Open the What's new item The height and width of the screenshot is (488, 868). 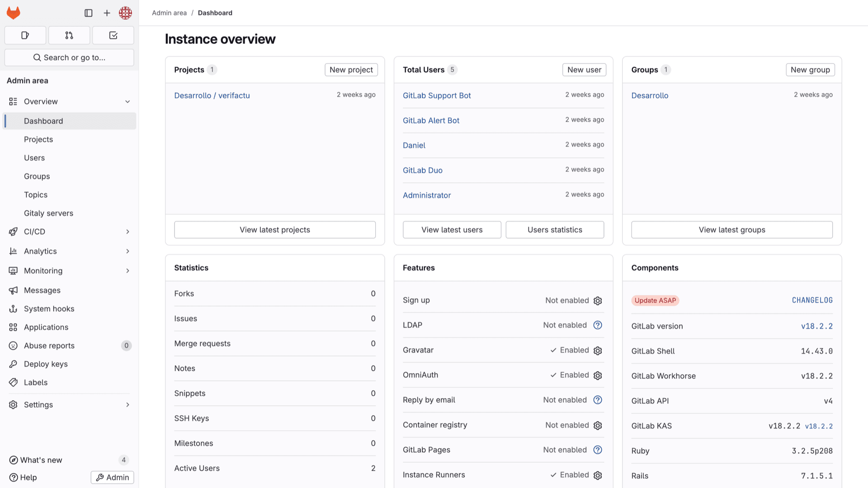click(x=69, y=460)
